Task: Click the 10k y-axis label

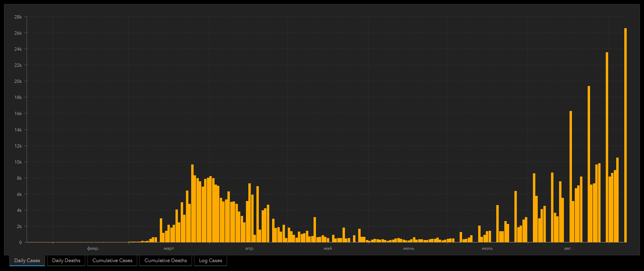Action: point(18,162)
